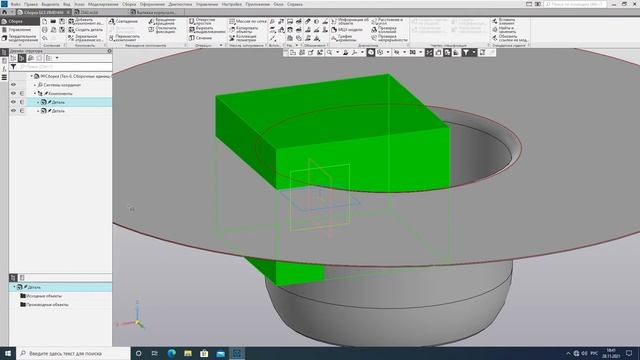Viewport: 640px width, 360px height.
Task: Click the Print icon in the system toolbar
Action: pos(44,30)
